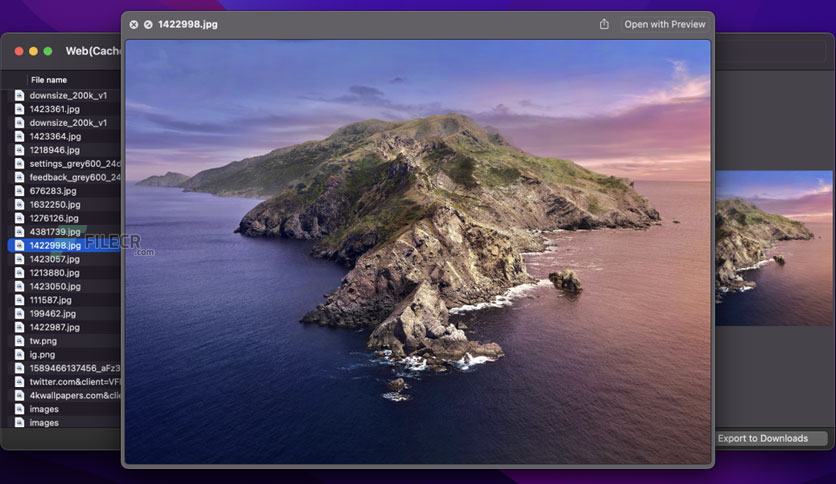Click file icon beside 1213880.jpg
The height and width of the screenshot is (484, 836).
[20, 272]
